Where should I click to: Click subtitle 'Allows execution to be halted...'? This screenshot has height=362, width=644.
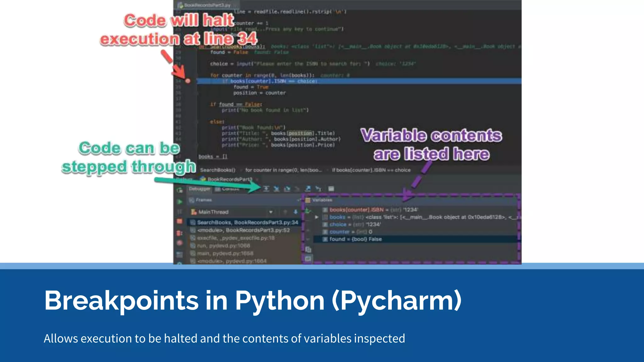pyautogui.click(x=224, y=339)
